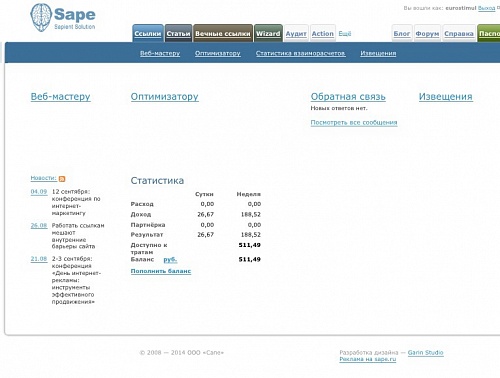Click the Статистика section heading
The width and height of the screenshot is (500, 378).
[157, 181]
